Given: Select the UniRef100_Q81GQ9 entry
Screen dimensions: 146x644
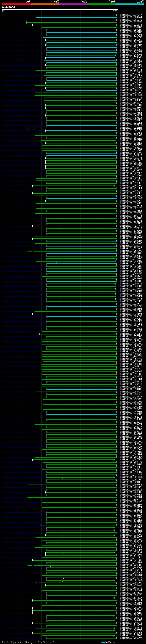Looking at the screenshot, I should click(x=131, y=163).
